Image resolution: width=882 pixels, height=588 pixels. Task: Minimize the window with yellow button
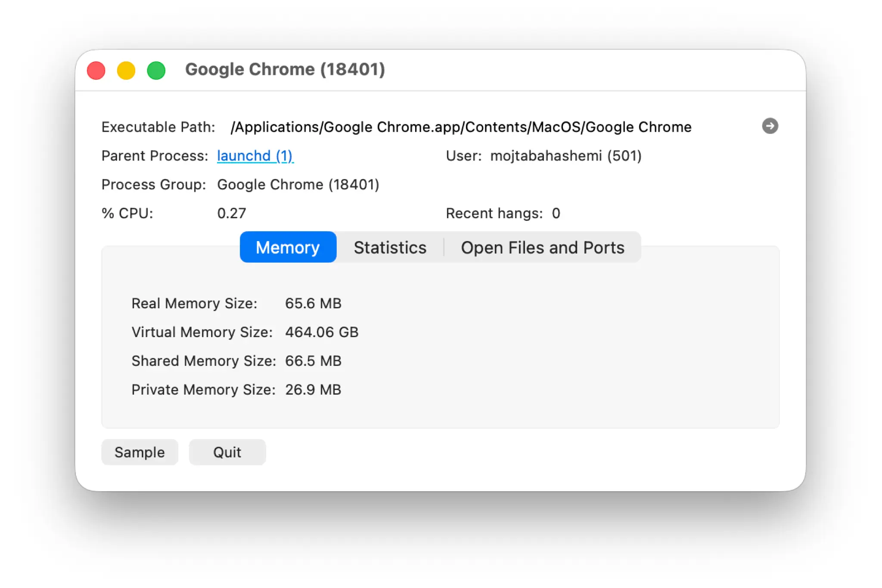tap(126, 71)
